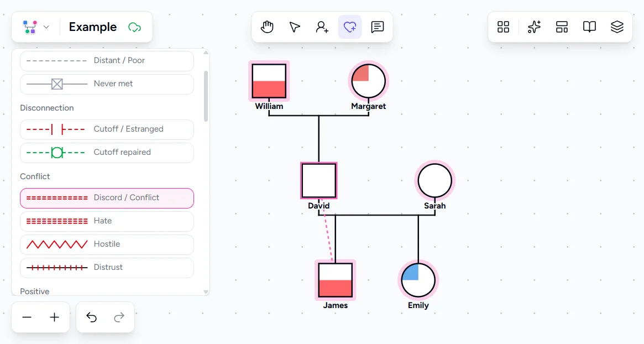Click the dotted pink David-James relationship line
644x344 pixels.
[x=327, y=230]
